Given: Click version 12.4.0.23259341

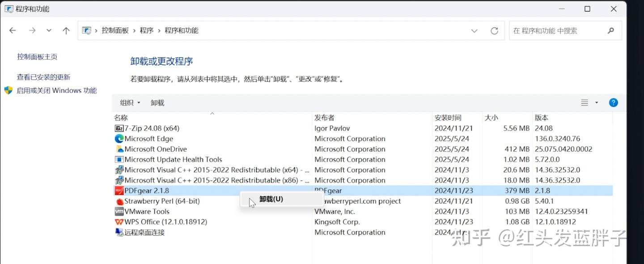Looking at the screenshot, I should point(561,211).
